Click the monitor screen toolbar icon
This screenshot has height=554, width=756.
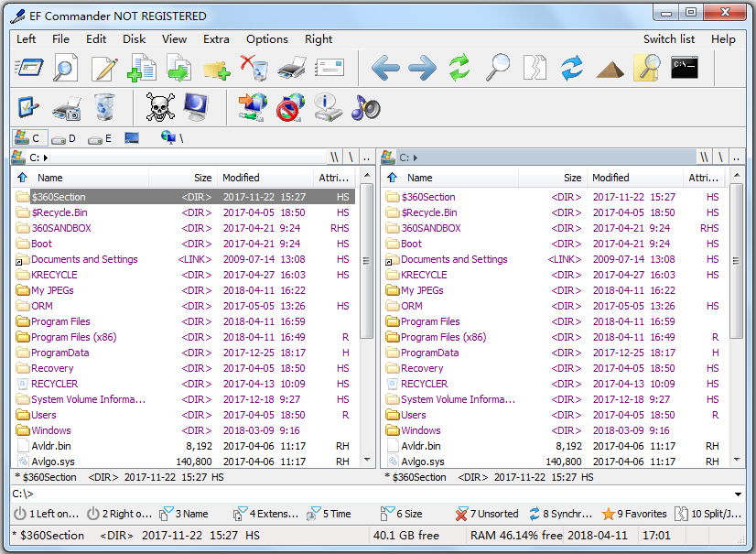(197, 106)
